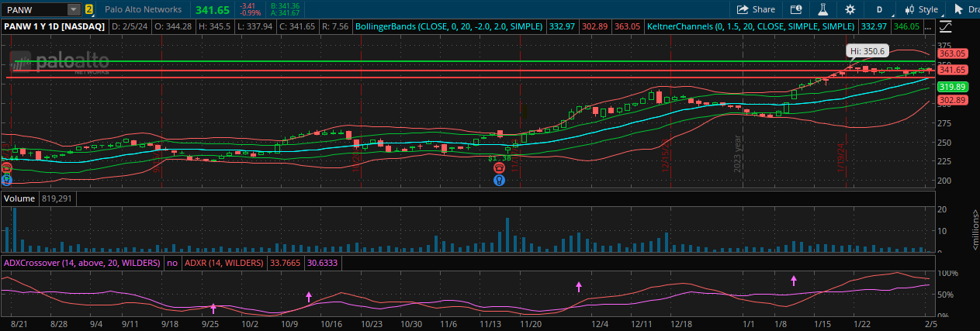Click the large 341.65 last price

(213, 9)
